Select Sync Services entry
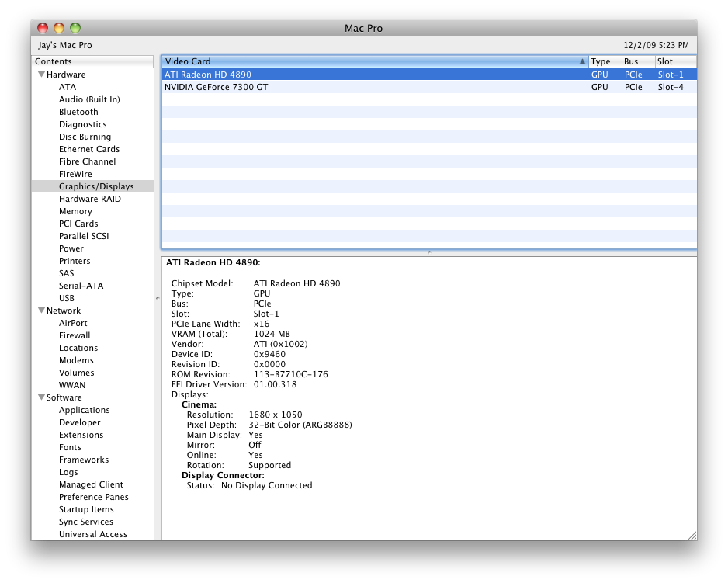The height and width of the screenshot is (583, 728). pyautogui.click(x=86, y=522)
